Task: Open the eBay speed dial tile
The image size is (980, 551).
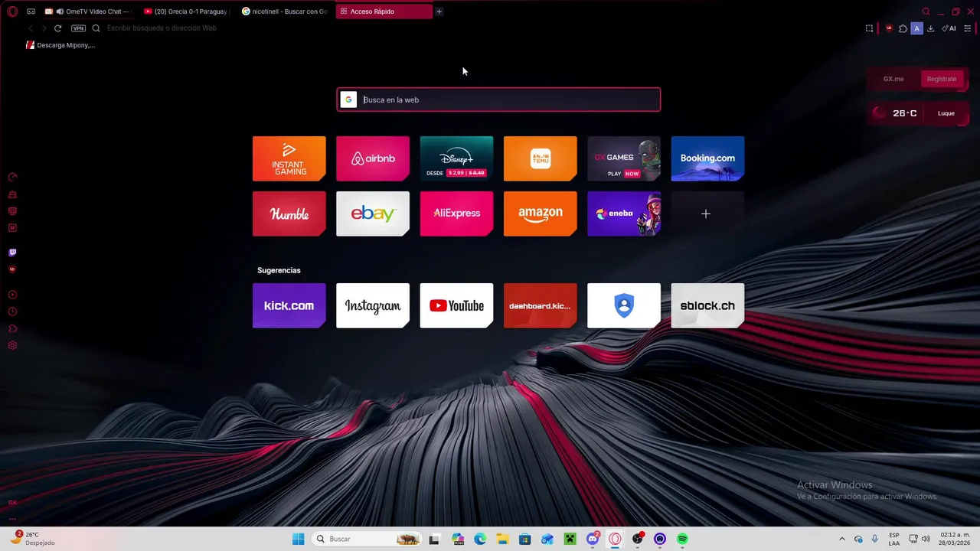Action: [x=373, y=214]
